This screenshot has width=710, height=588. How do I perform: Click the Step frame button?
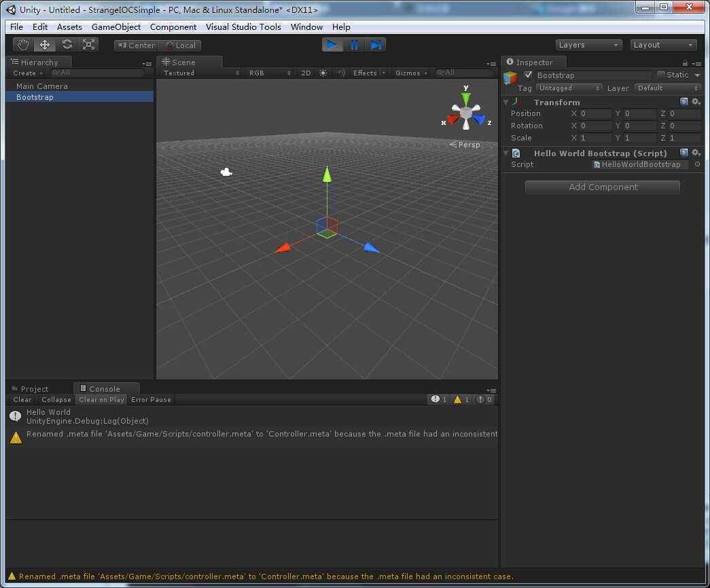[x=375, y=45]
